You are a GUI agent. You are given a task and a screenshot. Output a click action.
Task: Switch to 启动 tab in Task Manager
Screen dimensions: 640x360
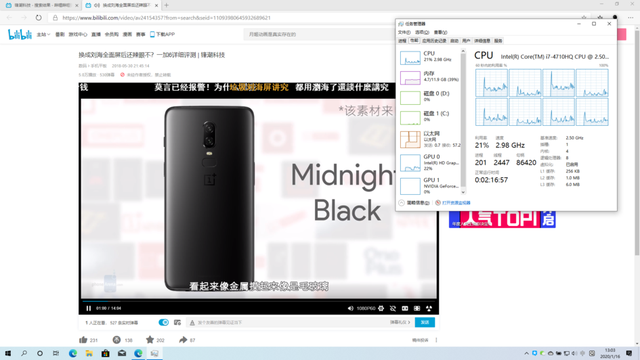point(454,41)
